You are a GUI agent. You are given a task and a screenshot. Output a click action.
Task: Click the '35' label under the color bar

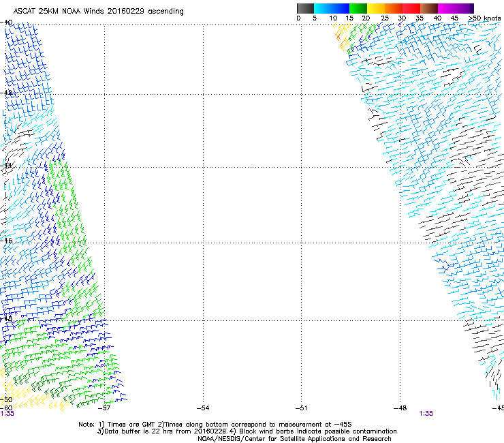[x=420, y=18]
